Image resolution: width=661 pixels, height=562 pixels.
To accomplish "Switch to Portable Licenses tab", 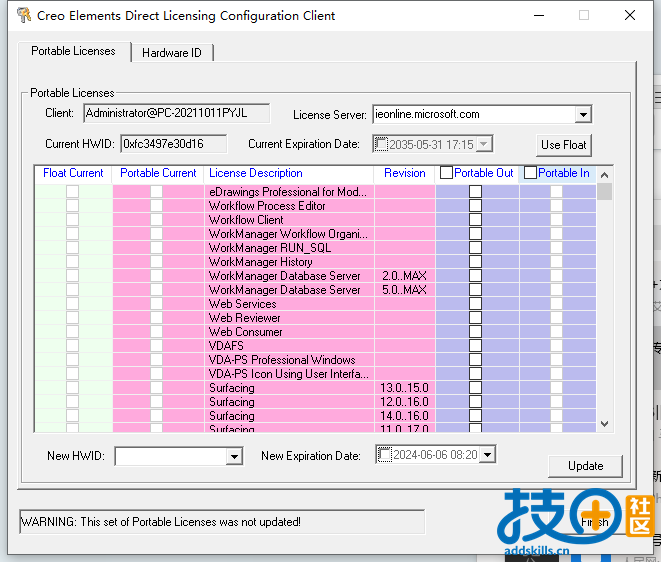I will 73,51.
